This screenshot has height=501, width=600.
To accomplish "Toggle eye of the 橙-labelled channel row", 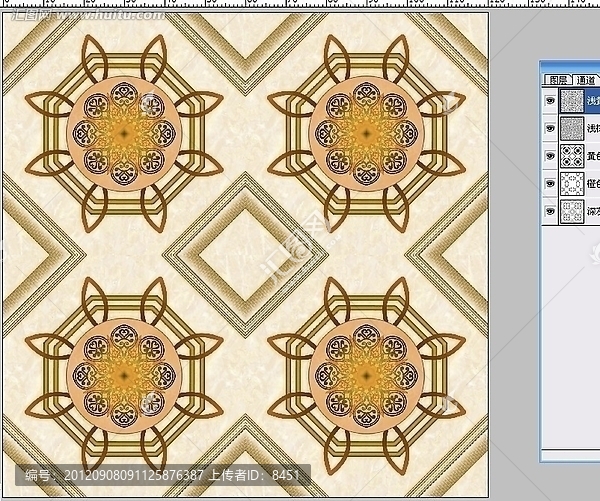I will pyautogui.click(x=550, y=183).
